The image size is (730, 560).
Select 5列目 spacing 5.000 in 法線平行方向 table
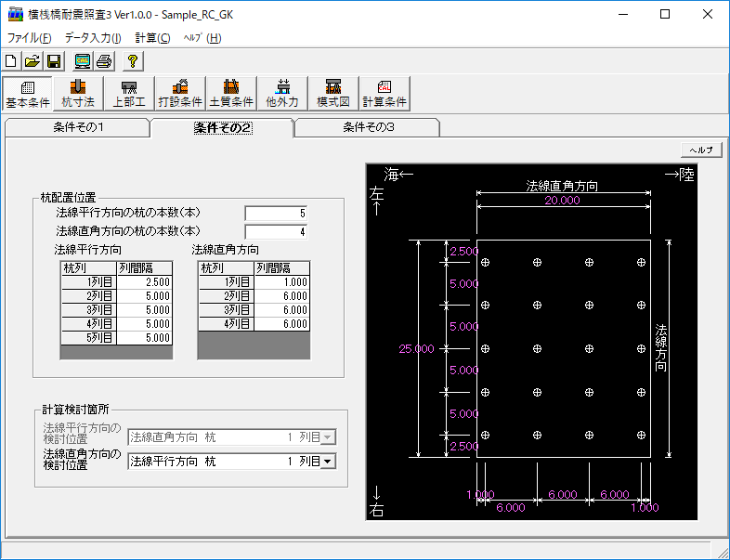point(145,338)
